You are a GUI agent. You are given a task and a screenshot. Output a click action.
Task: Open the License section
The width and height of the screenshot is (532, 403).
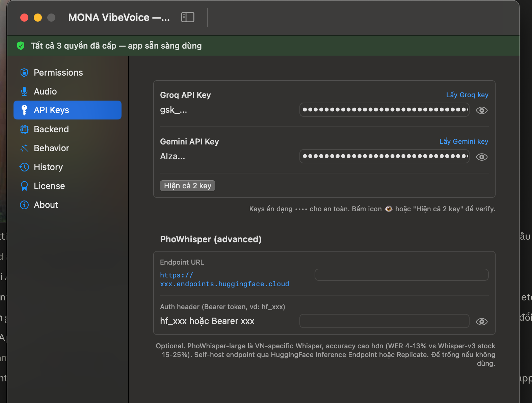click(x=68, y=186)
